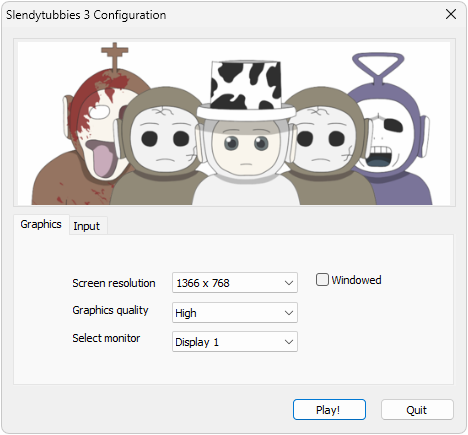
Task: Enable the Windowed checkbox
Action: pyautogui.click(x=322, y=279)
